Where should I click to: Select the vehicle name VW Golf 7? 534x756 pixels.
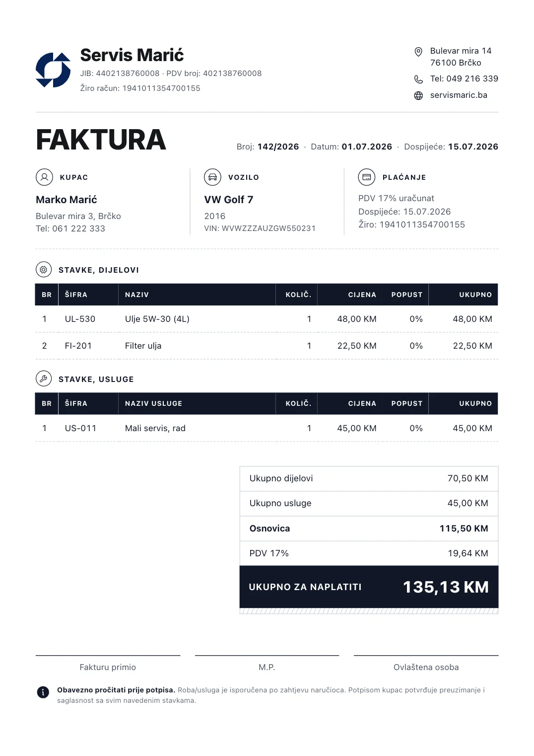tap(229, 200)
